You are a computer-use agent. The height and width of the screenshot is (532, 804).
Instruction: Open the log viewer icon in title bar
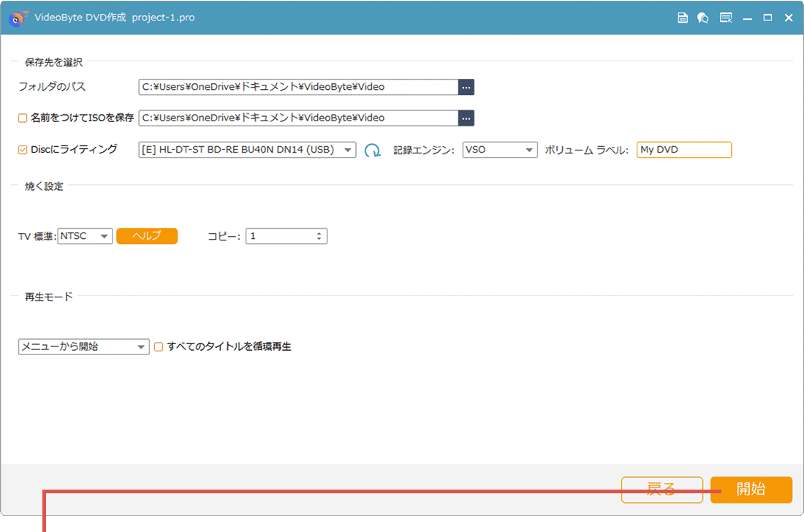pyautogui.click(x=726, y=17)
